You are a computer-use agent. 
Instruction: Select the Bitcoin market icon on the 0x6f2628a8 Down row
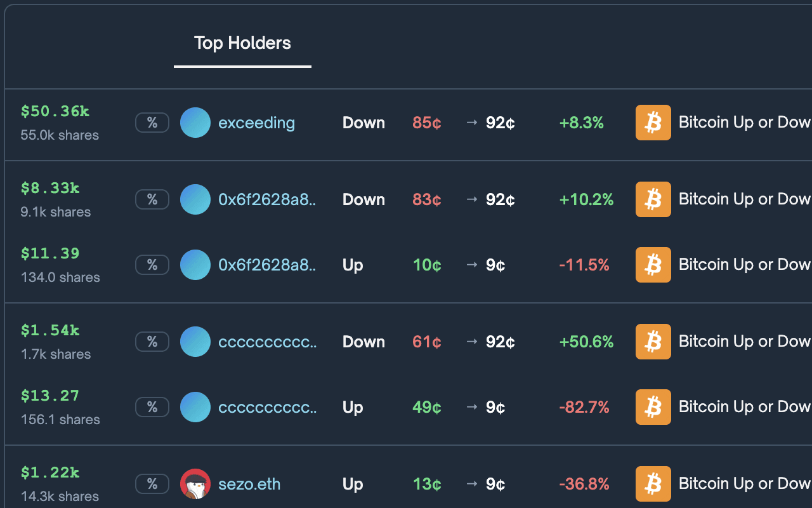[653, 199]
